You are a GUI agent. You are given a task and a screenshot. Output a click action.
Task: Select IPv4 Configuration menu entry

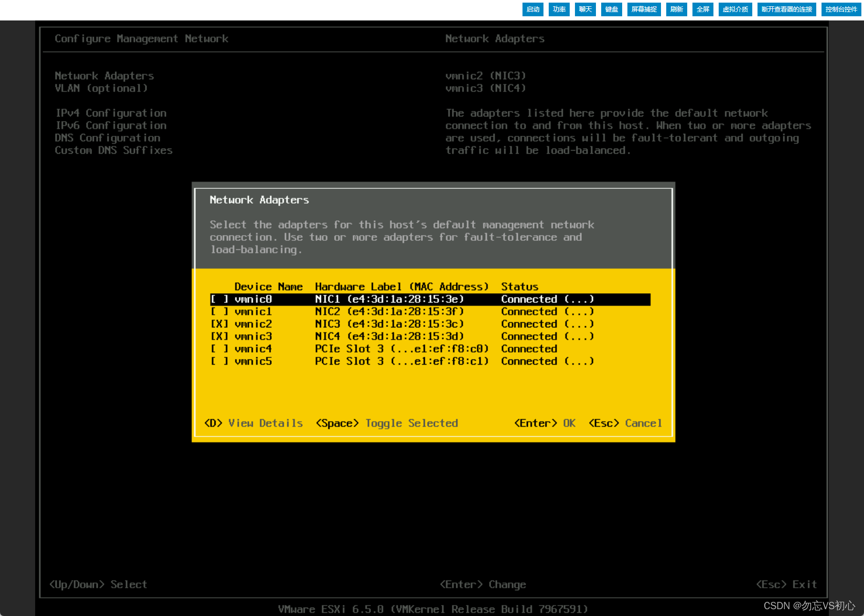coord(111,113)
